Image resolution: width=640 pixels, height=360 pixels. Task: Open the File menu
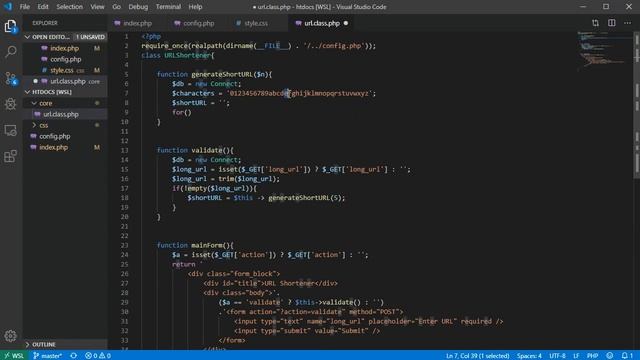click(24, 7)
